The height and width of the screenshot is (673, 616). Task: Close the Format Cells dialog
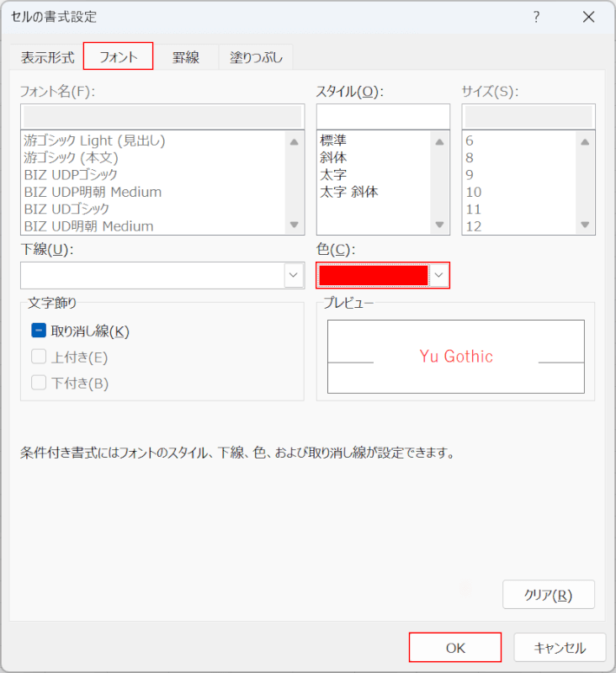pos(589,18)
